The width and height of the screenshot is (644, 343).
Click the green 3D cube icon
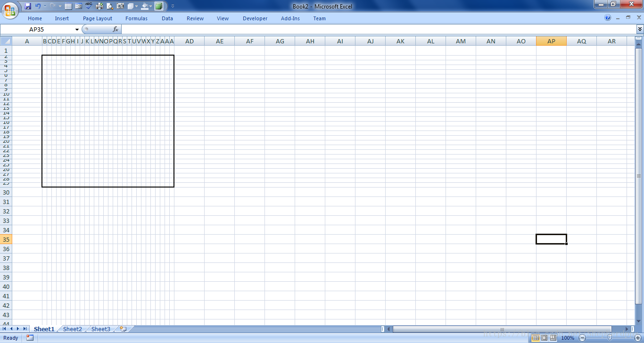(159, 6)
